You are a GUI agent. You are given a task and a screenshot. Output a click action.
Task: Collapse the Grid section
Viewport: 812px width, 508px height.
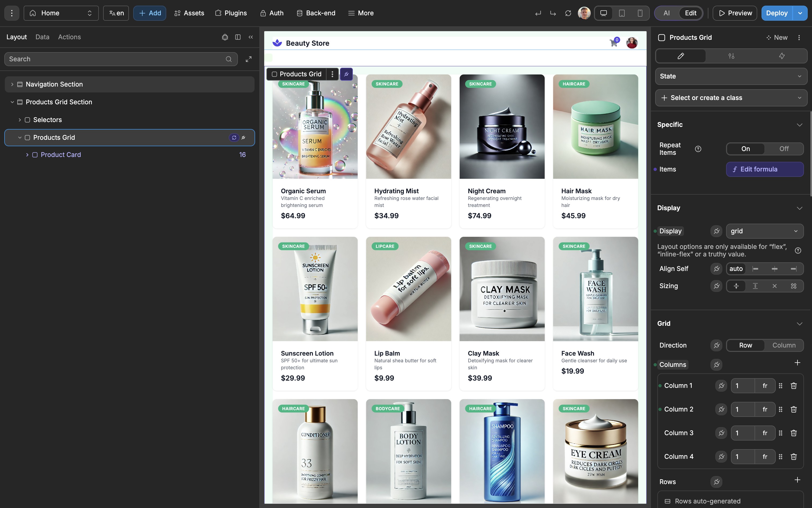click(x=800, y=324)
